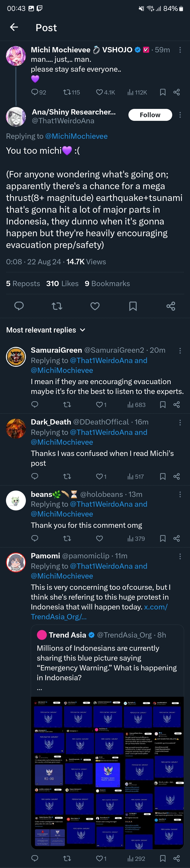
Task: View the Reposts list of Ana's post
Action: pyautogui.click(x=23, y=284)
